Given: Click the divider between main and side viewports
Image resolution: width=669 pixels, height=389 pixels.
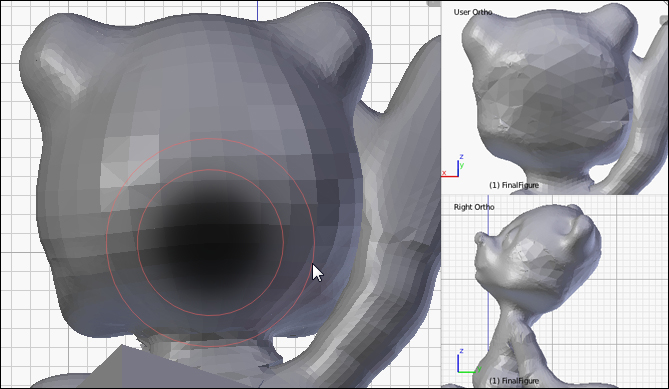Looking at the screenshot, I should [441, 194].
